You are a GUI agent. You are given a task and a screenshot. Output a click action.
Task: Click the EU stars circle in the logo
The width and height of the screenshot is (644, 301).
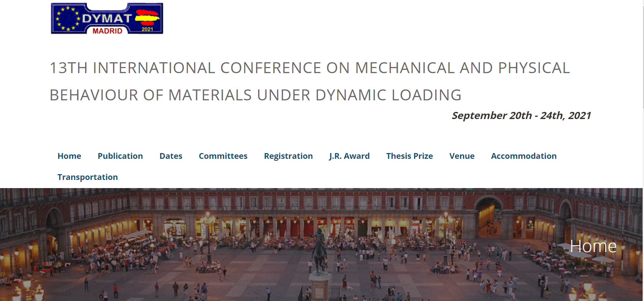[68, 18]
